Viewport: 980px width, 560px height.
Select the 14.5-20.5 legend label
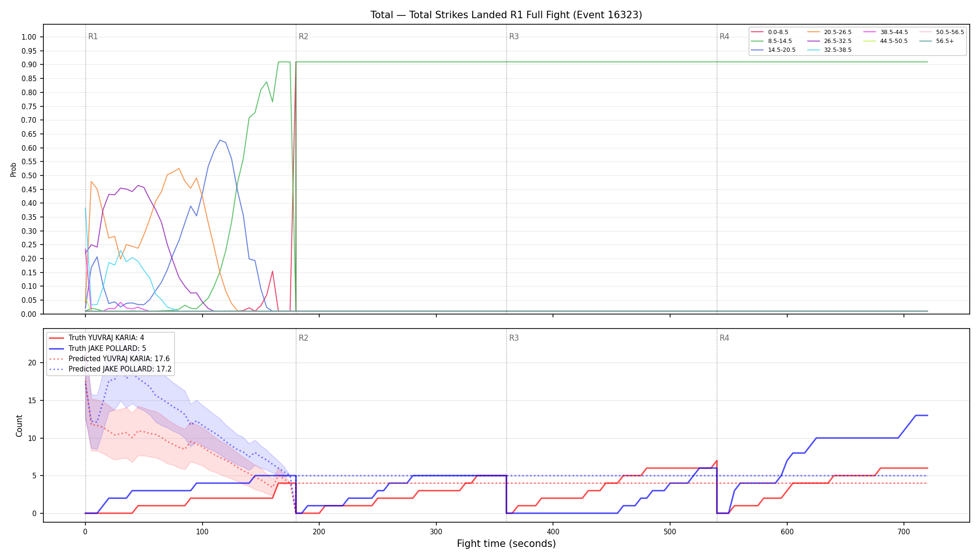(x=782, y=50)
